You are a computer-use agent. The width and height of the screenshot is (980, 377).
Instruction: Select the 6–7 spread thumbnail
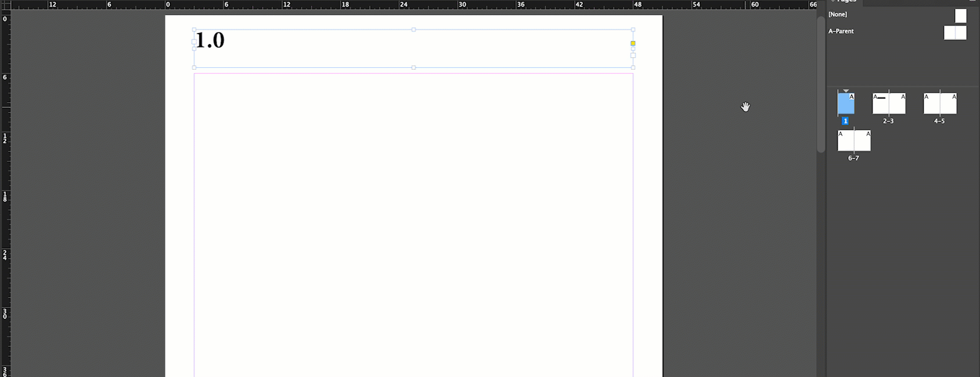coord(854,141)
